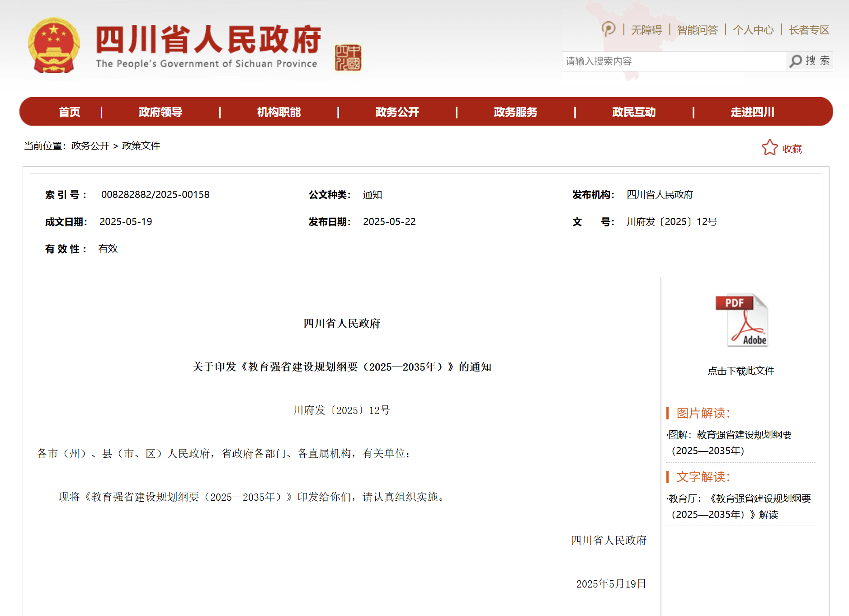Open 教育厅 text interpretation link
The image size is (849, 616).
tap(739, 506)
